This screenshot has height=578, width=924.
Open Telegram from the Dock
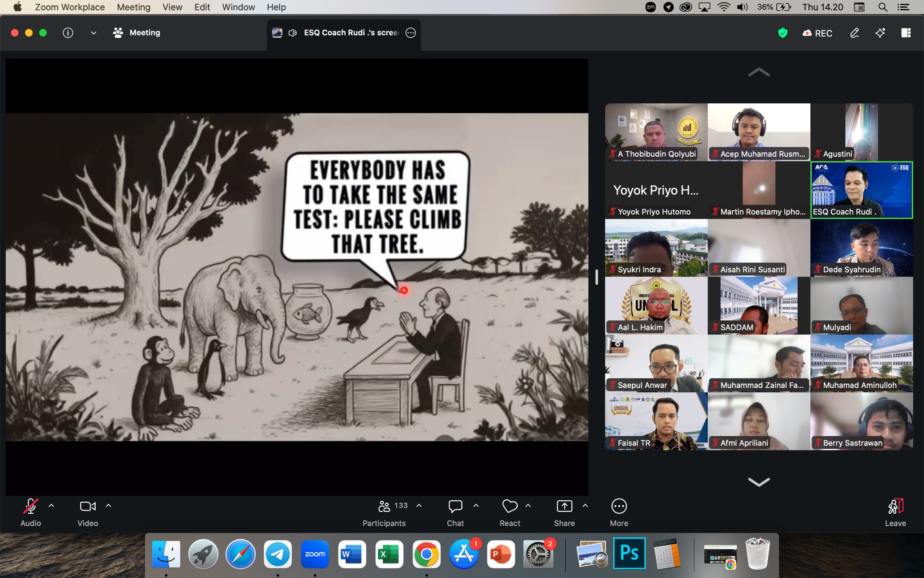[278, 554]
